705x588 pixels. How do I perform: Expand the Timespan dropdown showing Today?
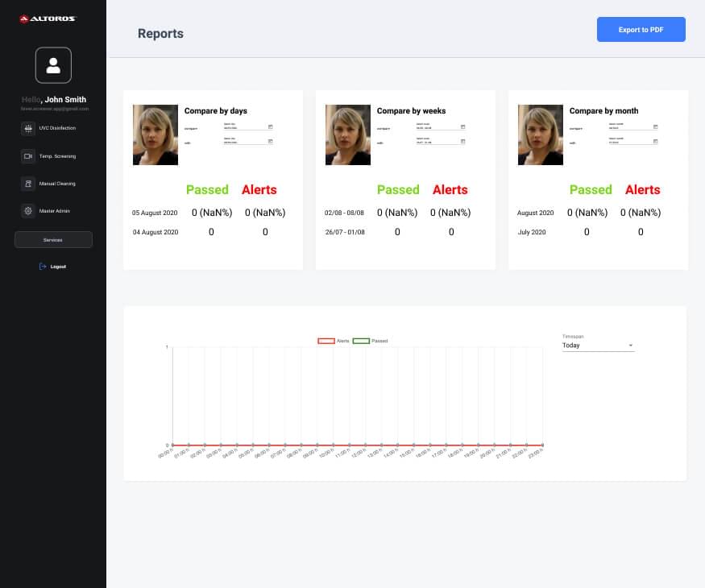[598, 346]
